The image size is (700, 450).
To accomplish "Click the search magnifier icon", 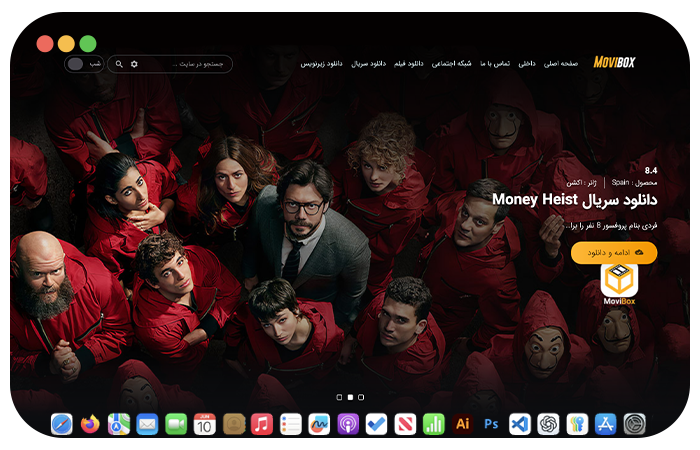I will tap(120, 64).
